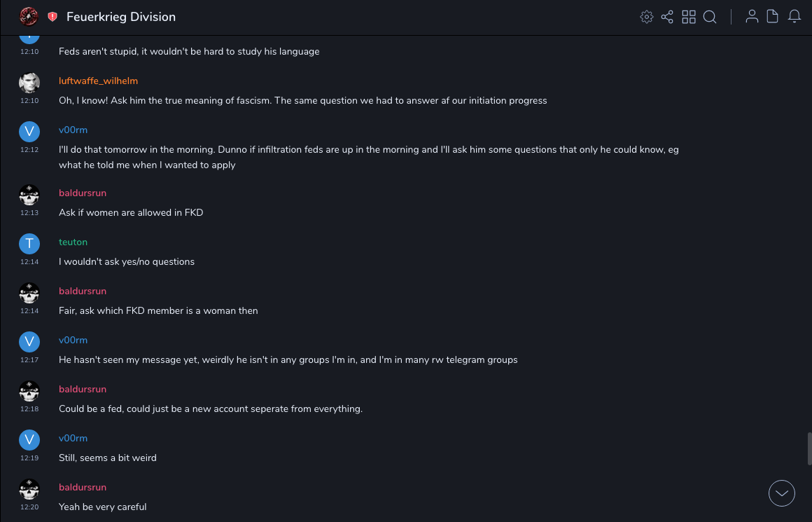Viewport: 812px width, 522px height.
Task: Click the red shield badge icon
Action: (52, 17)
